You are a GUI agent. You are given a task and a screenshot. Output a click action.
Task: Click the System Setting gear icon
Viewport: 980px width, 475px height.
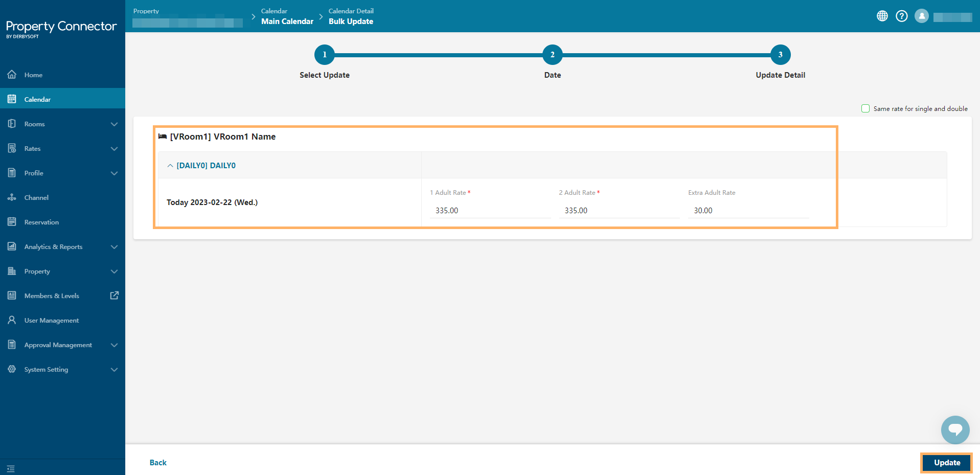(x=12, y=369)
